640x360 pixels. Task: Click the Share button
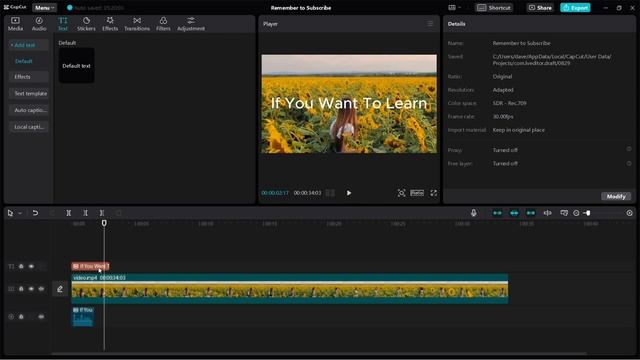point(540,8)
